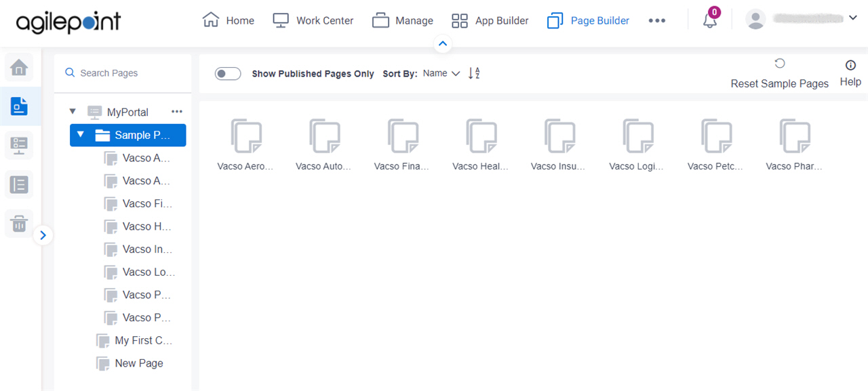This screenshot has height=391, width=868.
Task: Open the Vacso Aero page thumbnail
Action: click(246, 136)
